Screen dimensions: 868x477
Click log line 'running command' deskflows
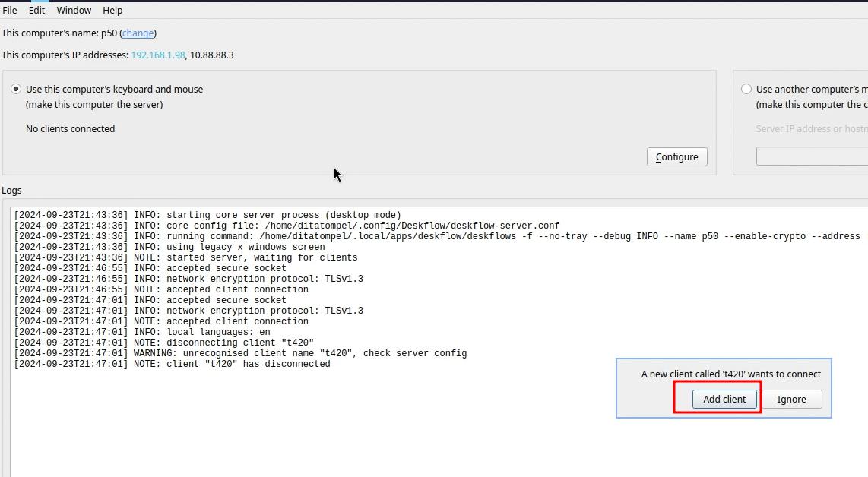tap(437, 236)
